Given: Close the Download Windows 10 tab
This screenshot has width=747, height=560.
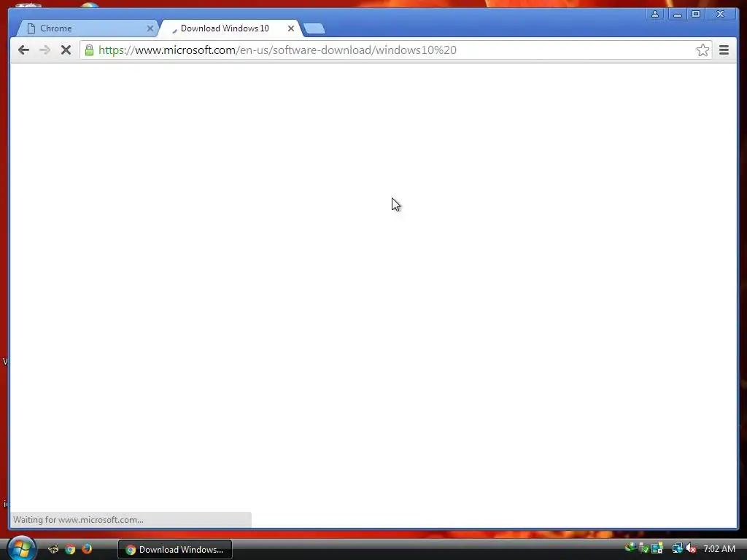Looking at the screenshot, I should (x=290, y=28).
